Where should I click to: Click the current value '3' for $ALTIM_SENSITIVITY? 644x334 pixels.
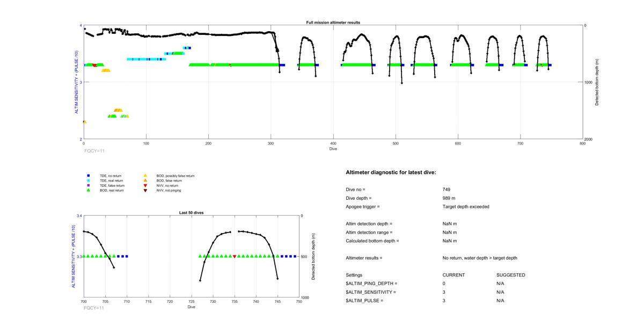point(444,292)
